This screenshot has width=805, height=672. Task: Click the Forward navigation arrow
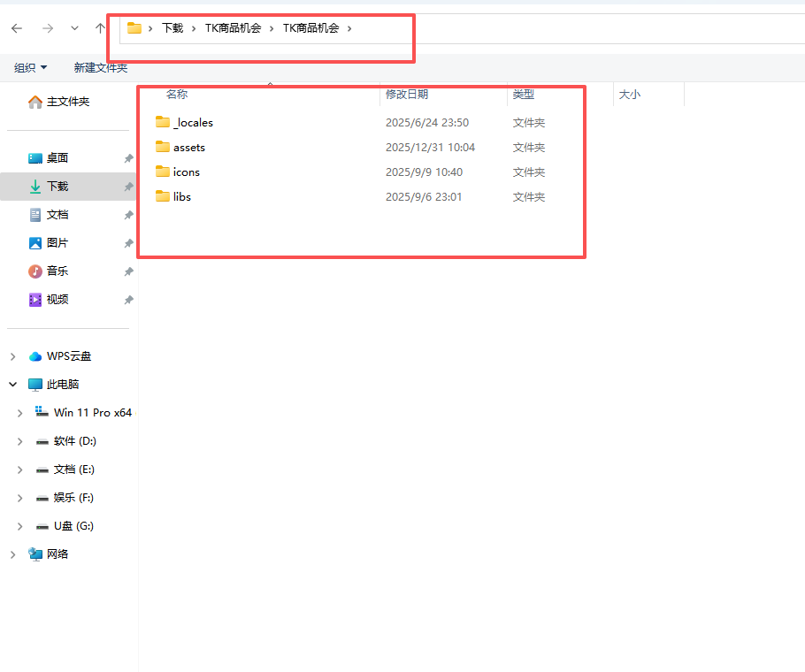tap(48, 28)
